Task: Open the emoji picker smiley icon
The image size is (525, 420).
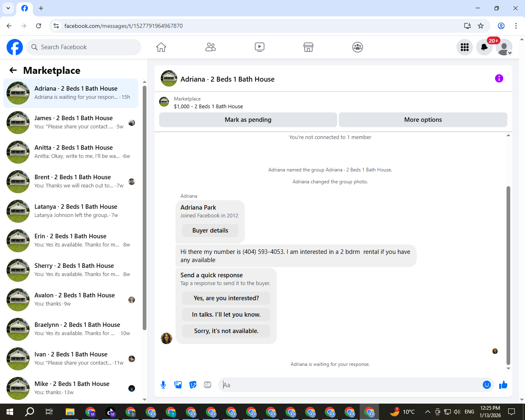Action: pyautogui.click(x=487, y=385)
